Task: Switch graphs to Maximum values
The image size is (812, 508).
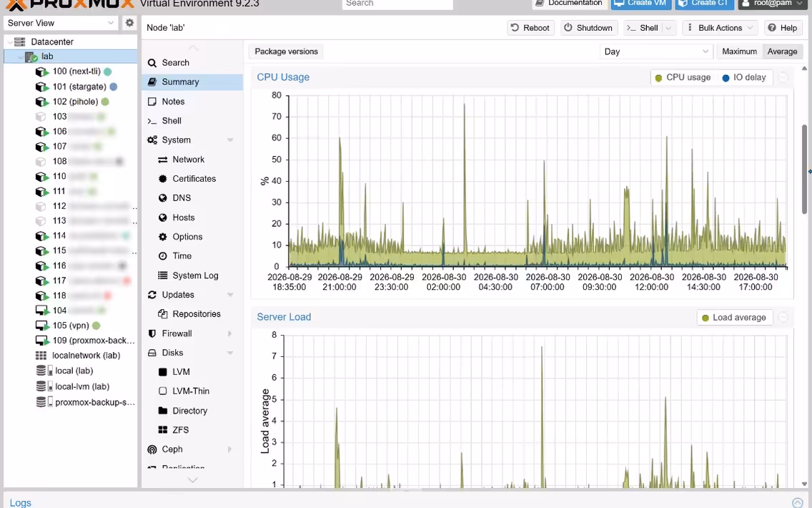Action: (740, 52)
